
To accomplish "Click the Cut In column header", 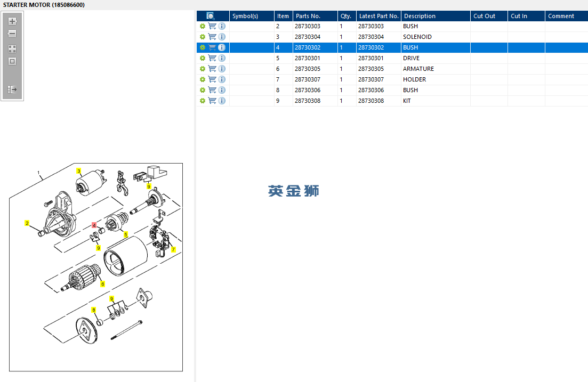I will pyautogui.click(x=527, y=16).
